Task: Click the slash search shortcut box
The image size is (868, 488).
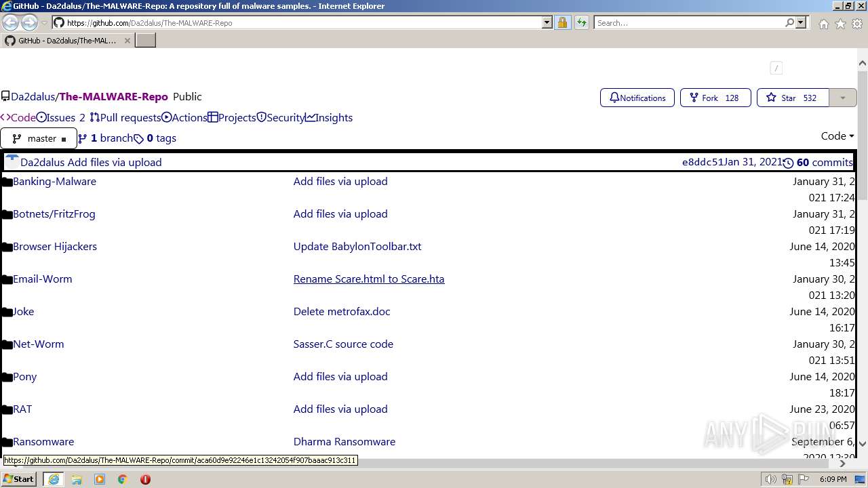Action: [x=776, y=68]
